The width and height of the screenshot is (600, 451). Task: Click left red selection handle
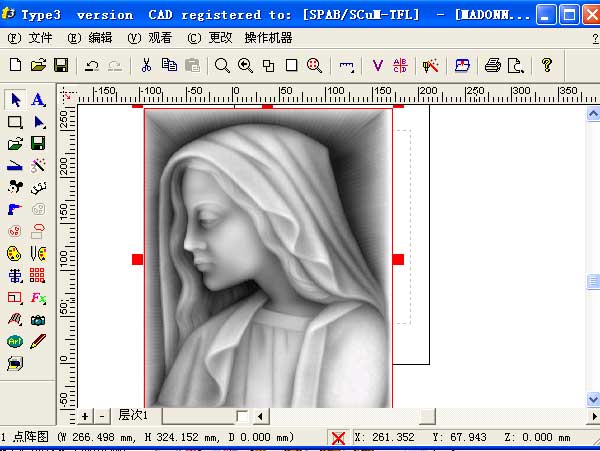tap(137, 259)
